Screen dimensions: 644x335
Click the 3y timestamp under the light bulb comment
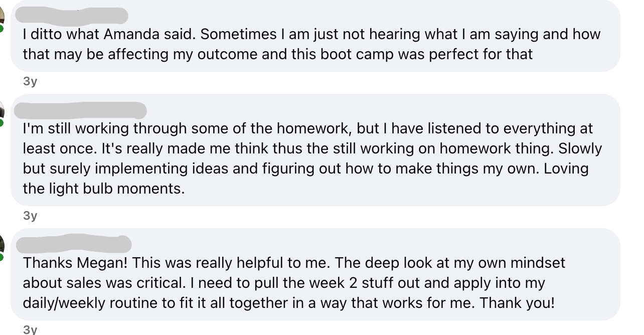coord(30,216)
